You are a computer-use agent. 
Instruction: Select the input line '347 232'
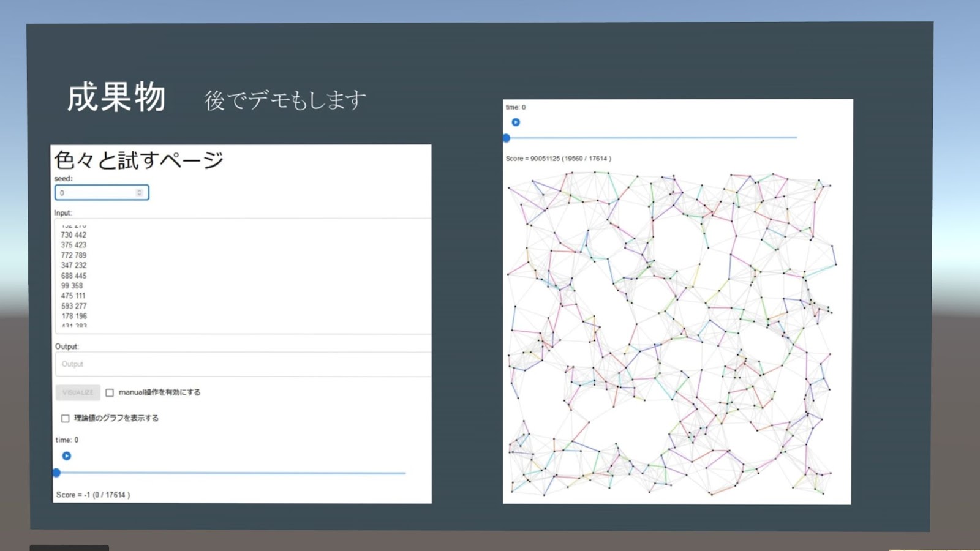[x=73, y=266]
